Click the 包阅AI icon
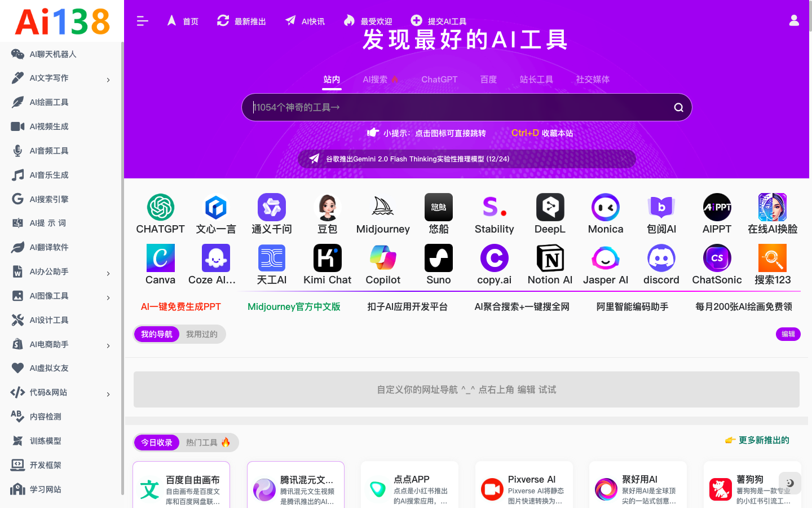The width and height of the screenshot is (812, 508). pos(661,207)
